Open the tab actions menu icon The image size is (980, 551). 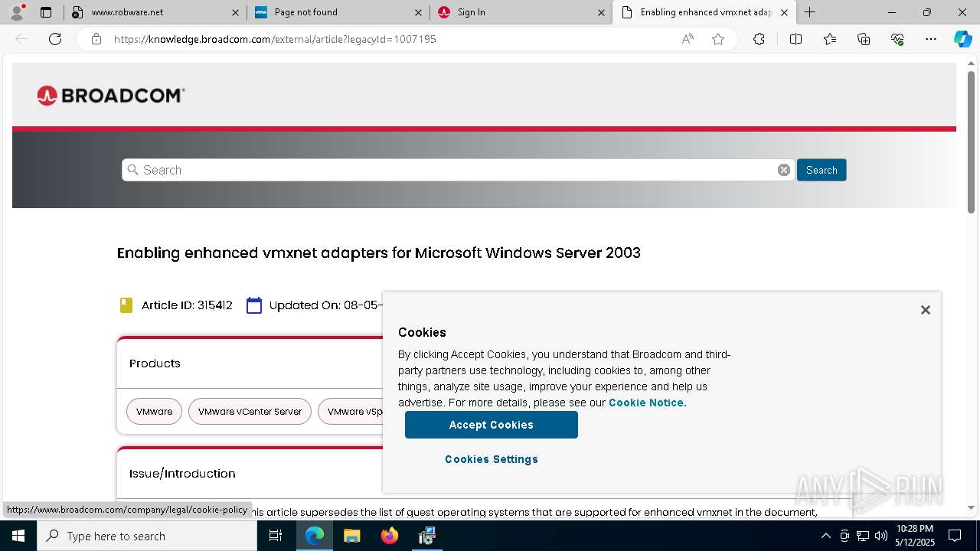(x=46, y=12)
